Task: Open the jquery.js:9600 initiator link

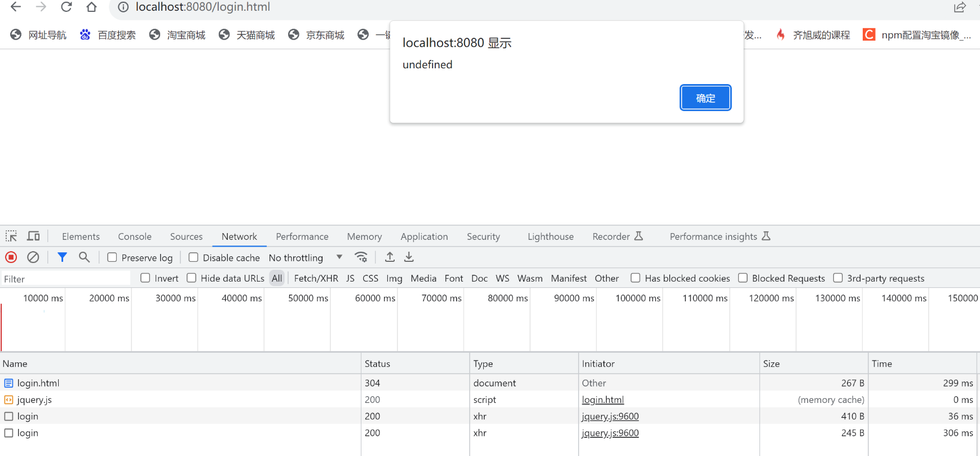Action: (610, 416)
